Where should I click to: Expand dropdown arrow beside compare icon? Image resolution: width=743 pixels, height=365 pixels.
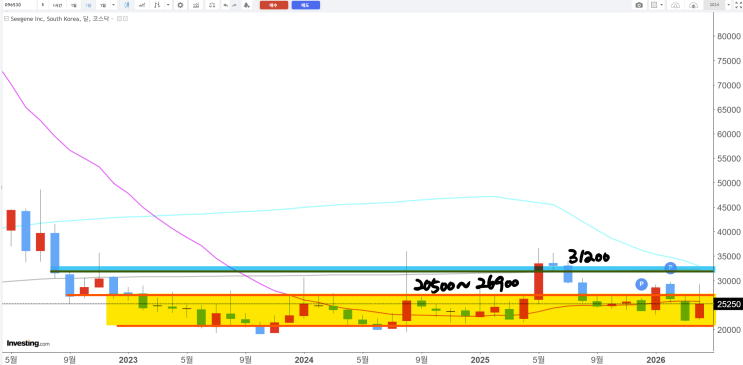pyautogui.click(x=168, y=5)
